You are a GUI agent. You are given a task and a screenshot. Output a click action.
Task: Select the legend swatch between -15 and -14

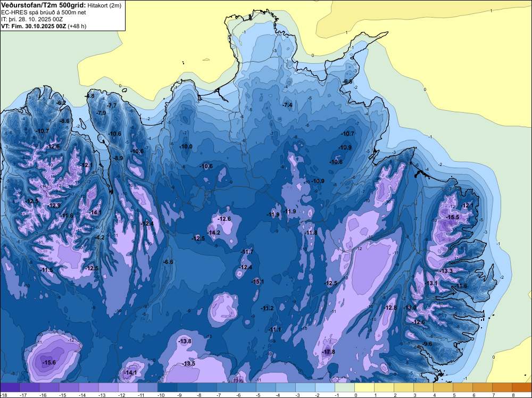(x=69, y=387)
